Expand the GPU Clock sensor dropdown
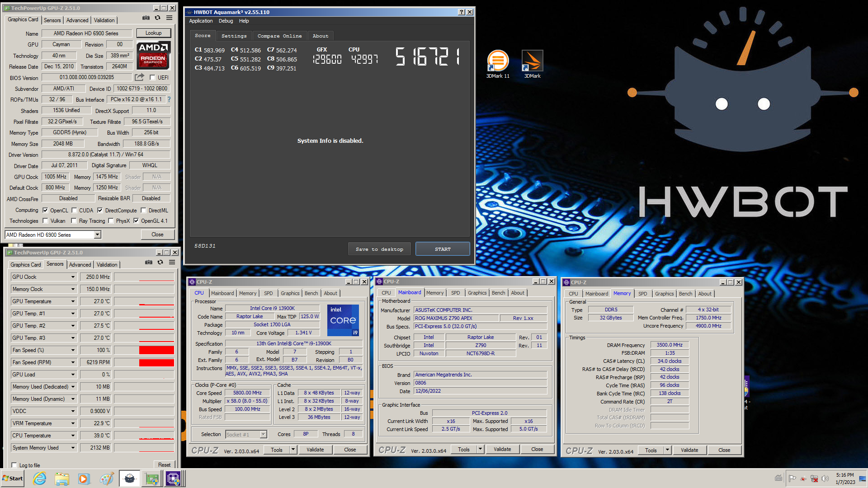This screenshot has width=868, height=488. pos(73,277)
